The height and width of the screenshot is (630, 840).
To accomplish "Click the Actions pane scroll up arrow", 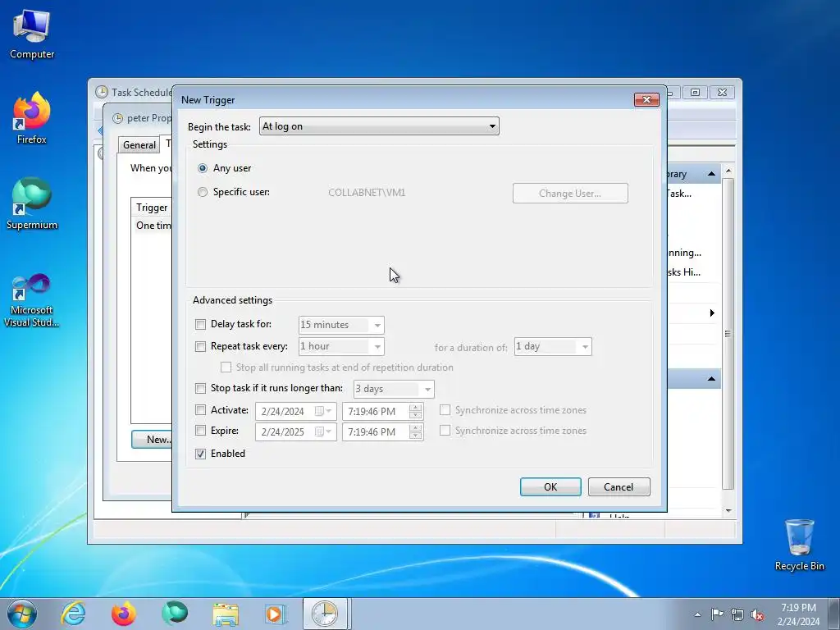I will point(728,171).
